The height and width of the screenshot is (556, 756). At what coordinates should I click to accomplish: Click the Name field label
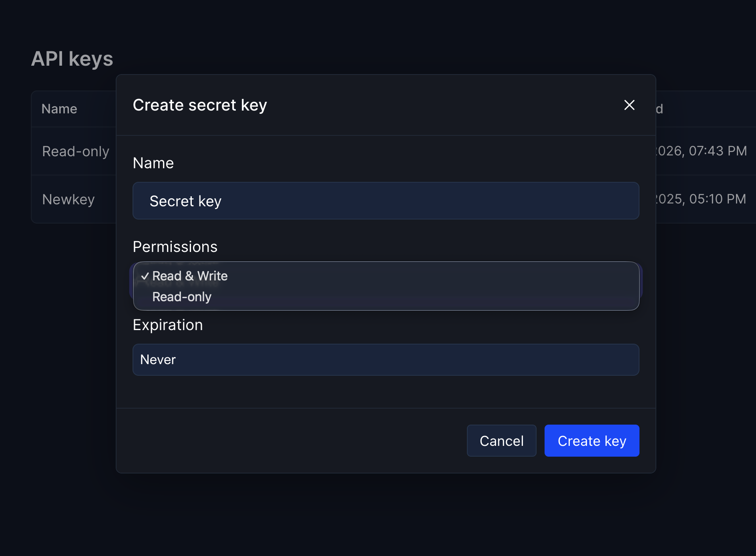153,163
